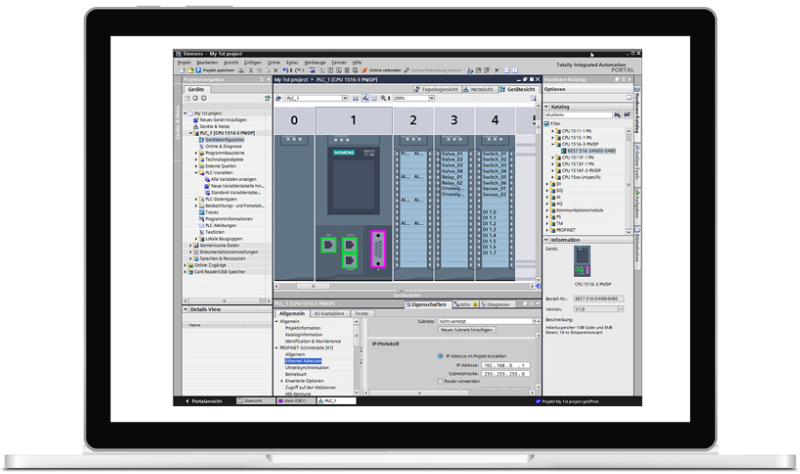This screenshot has height=474, width=800.
Task: Click the delete X icon in main toolbar
Action: coord(276,70)
